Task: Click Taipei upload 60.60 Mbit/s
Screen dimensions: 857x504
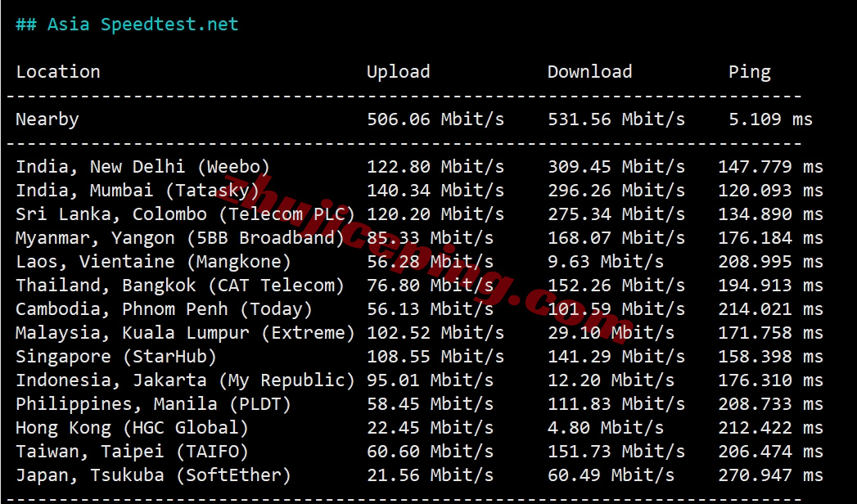Action: (431, 452)
